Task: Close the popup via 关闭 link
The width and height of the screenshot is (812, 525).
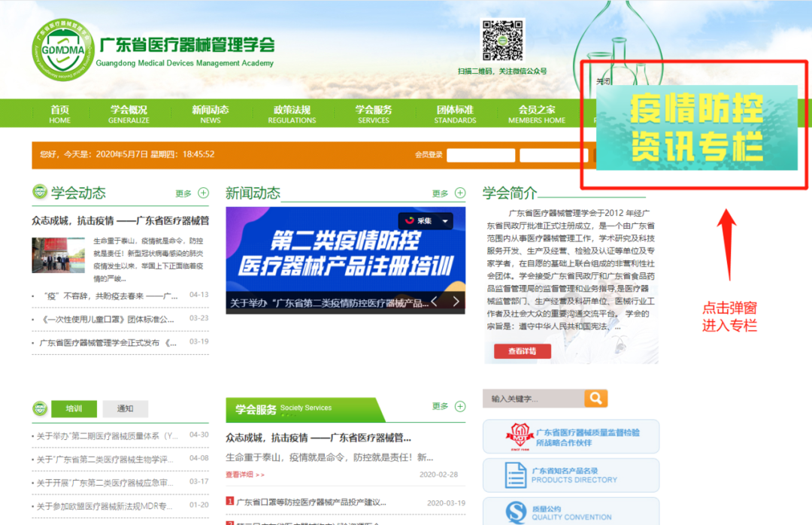Action: point(603,81)
